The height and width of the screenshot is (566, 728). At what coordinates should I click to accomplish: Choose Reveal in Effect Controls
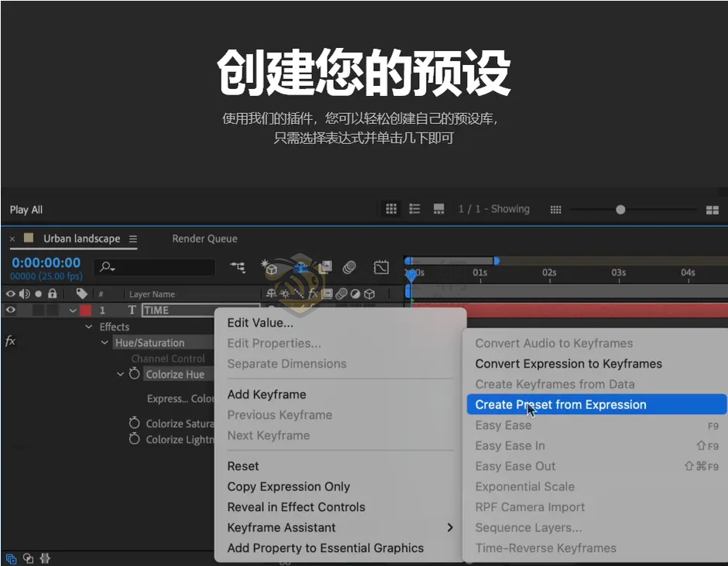pos(296,507)
